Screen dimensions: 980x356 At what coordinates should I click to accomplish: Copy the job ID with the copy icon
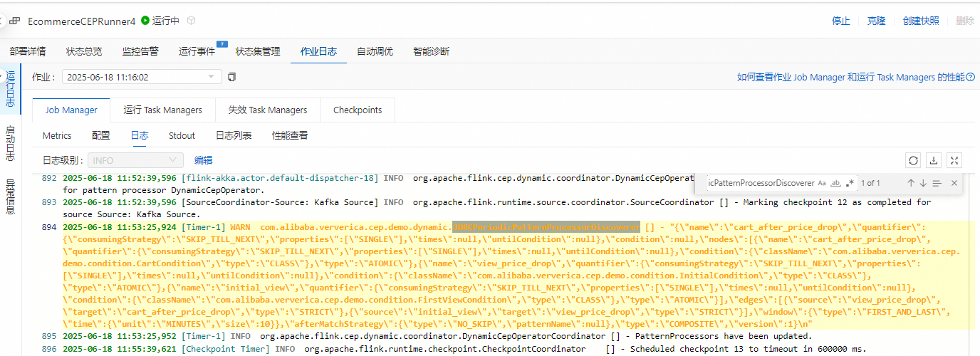[x=231, y=77]
